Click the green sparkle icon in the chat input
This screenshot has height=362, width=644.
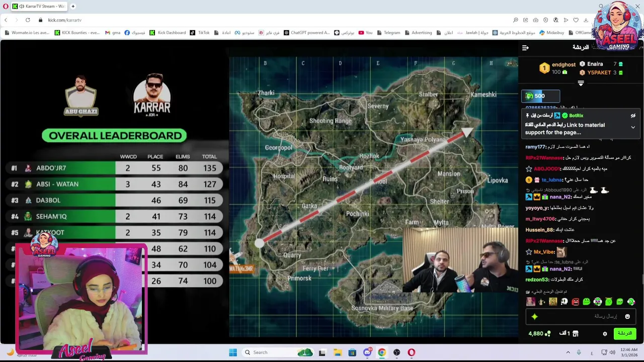point(534,316)
